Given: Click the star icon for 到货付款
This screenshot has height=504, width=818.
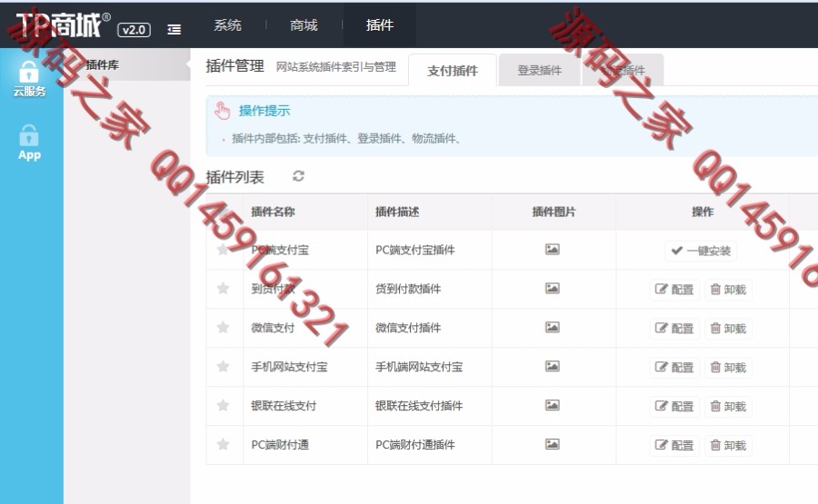Looking at the screenshot, I should tap(223, 288).
